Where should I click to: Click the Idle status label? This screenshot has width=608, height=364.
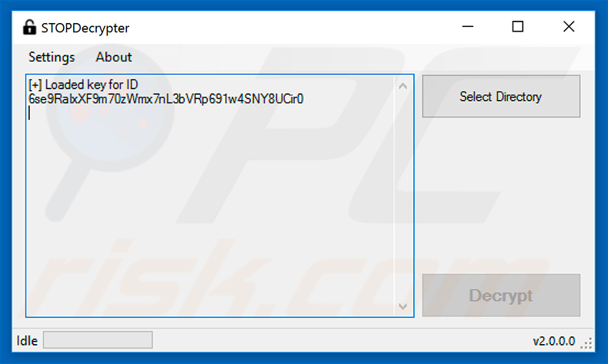27,341
